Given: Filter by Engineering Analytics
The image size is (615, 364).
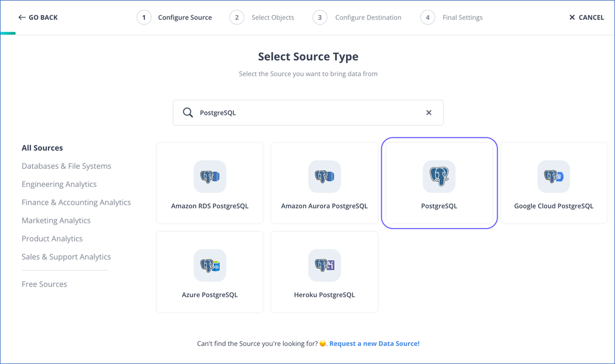Looking at the screenshot, I should pos(59,184).
